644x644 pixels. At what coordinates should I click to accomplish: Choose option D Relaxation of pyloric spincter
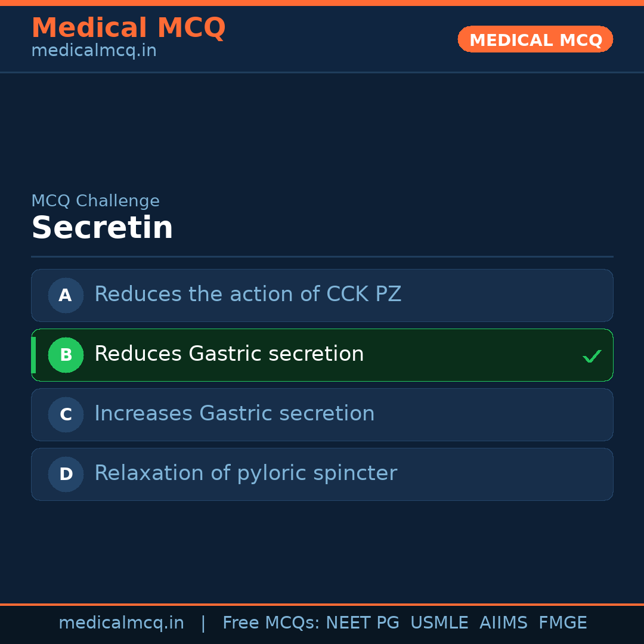click(x=322, y=474)
